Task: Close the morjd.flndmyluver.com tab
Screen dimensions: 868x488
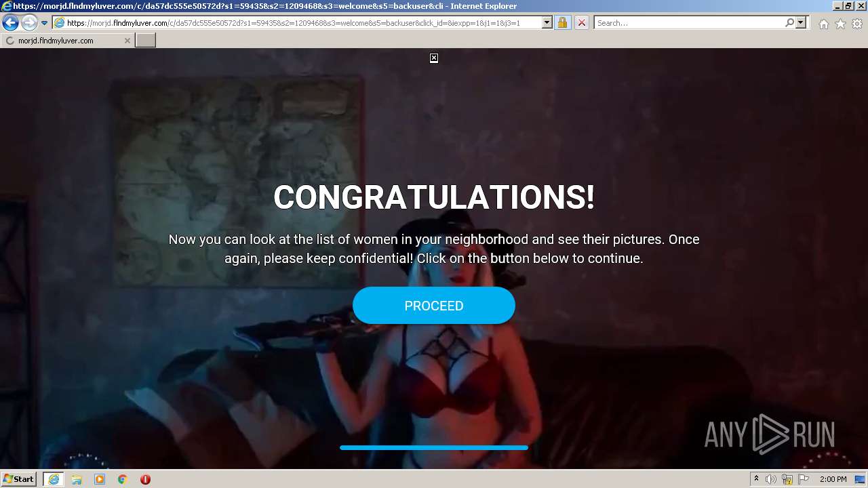Action: (x=127, y=41)
